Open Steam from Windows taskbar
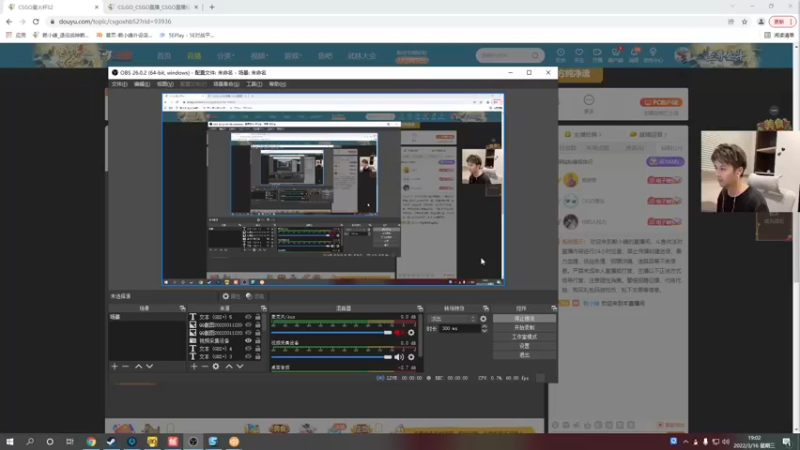Viewport: 800px width, 450px height. pos(111,441)
